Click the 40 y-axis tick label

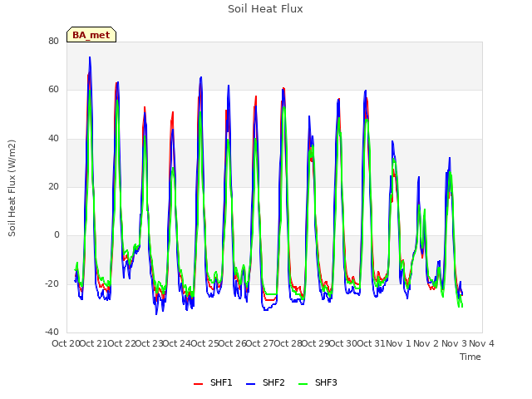point(53,139)
